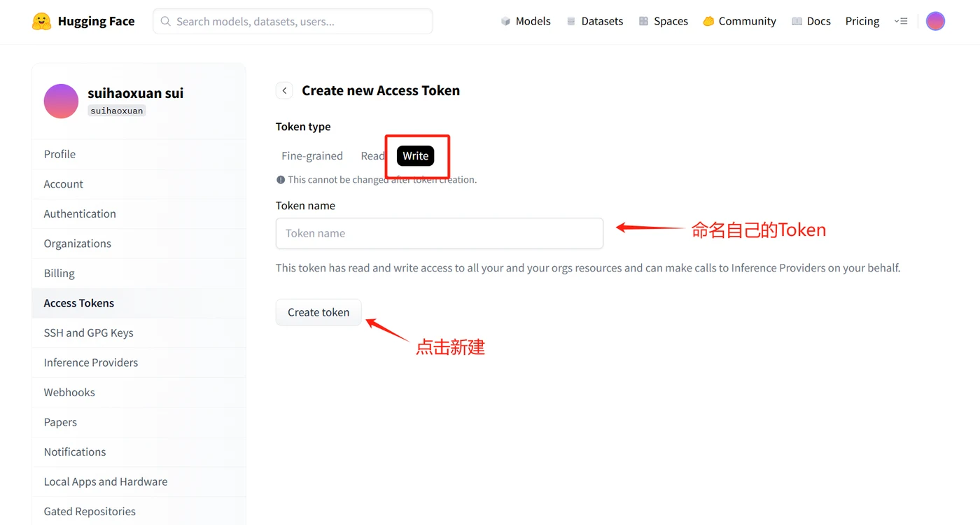Open Organizations settings in sidebar
This screenshot has width=980, height=525.
click(x=139, y=244)
